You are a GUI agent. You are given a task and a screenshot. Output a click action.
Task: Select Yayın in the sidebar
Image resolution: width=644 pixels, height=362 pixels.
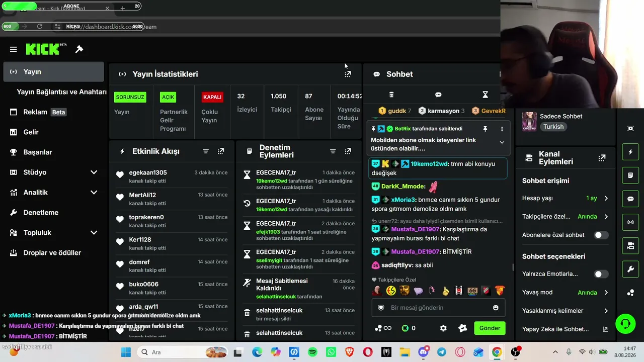pyautogui.click(x=53, y=72)
